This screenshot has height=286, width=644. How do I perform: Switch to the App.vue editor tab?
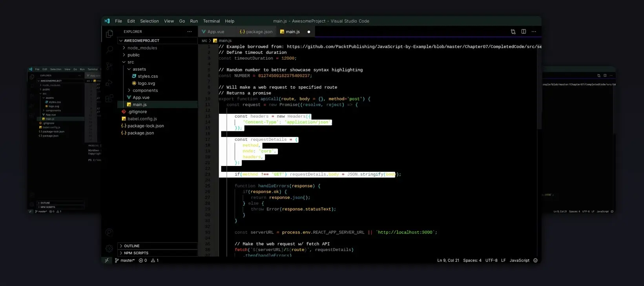tap(216, 32)
